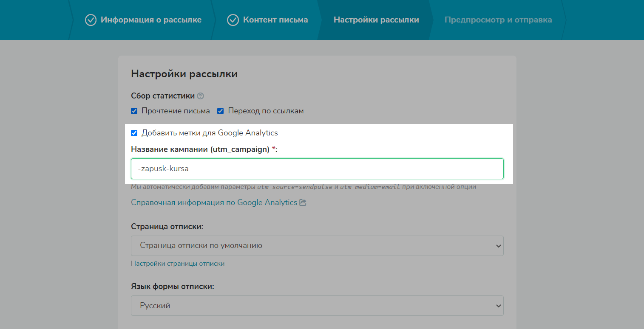Click the Добавить метки для Google Analytics label text
644x329 pixels.
pos(210,133)
